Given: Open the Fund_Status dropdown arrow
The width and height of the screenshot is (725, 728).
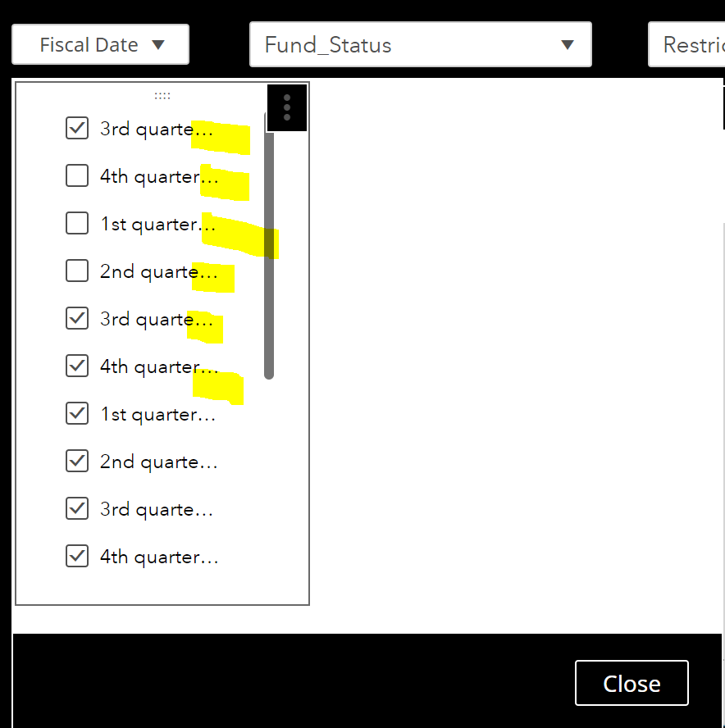Looking at the screenshot, I should [x=568, y=44].
